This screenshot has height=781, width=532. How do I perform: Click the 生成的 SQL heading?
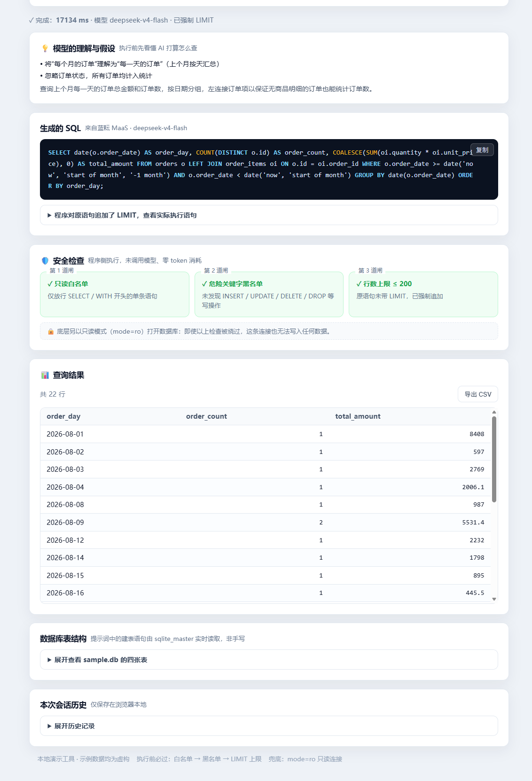tap(60, 128)
